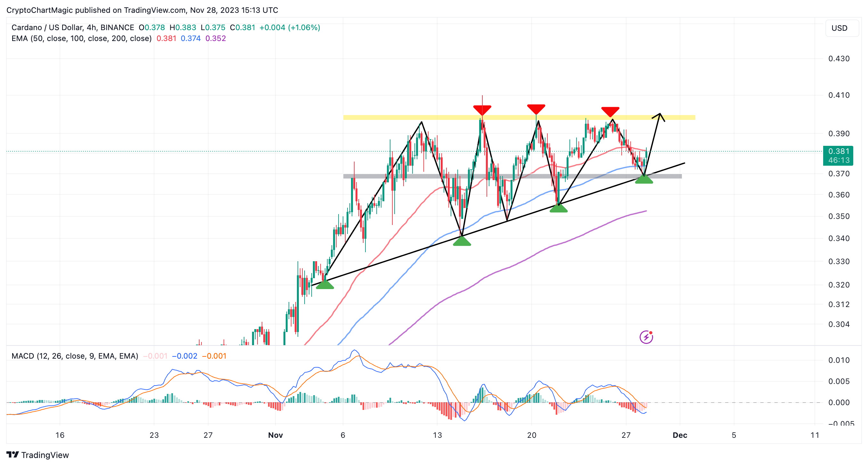Click the 0.410 price axis label
The height and width of the screenshot is (466, 868).
pos(839,95)
